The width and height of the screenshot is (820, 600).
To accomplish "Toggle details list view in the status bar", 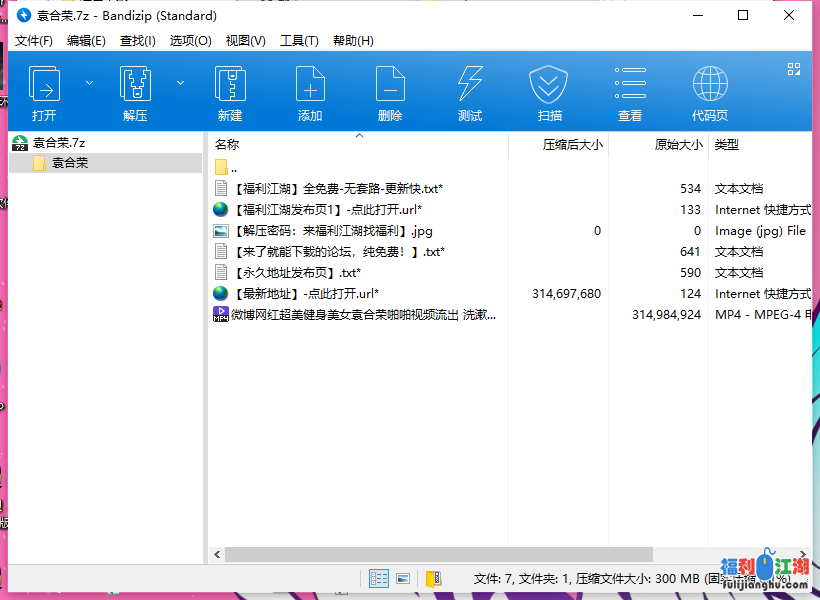I will 378,578.
